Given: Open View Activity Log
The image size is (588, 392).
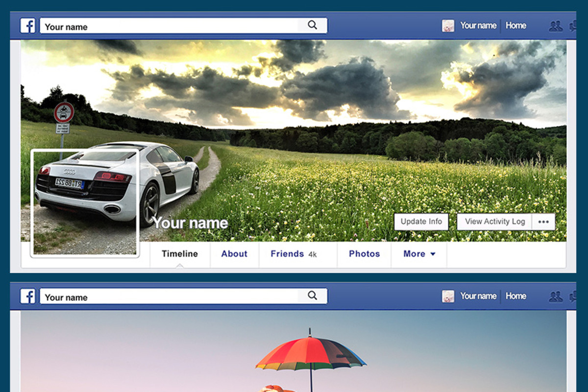Looking at the screenshot, I should tap(495, 221).
